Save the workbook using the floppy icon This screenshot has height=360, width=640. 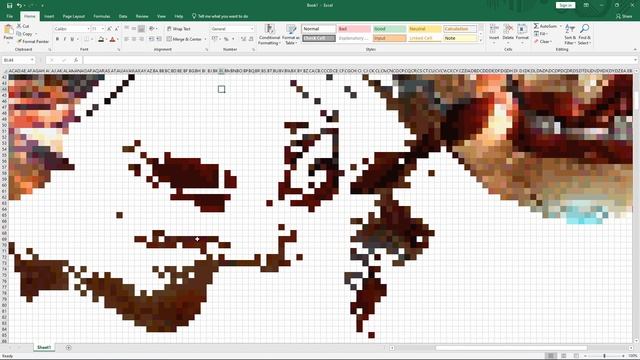(x=9, y=5)
